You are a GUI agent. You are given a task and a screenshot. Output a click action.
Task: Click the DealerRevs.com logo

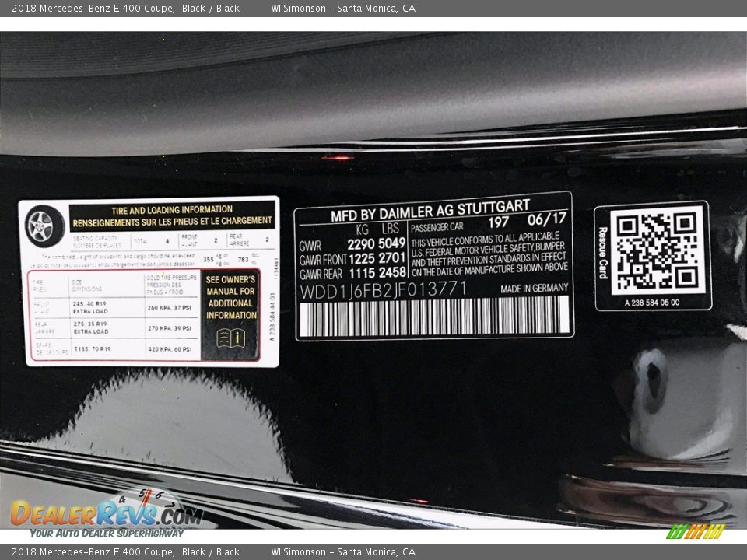point(107,513)
